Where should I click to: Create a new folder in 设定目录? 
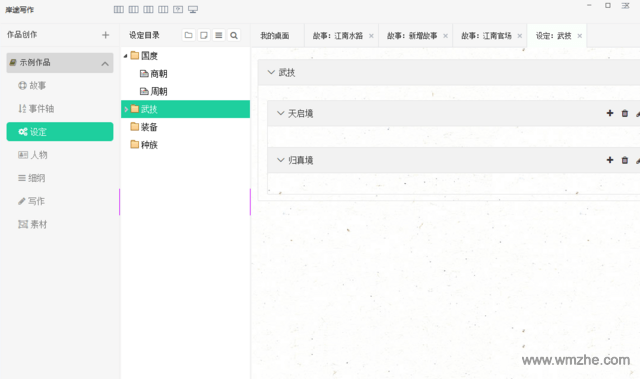click(189, 35)
